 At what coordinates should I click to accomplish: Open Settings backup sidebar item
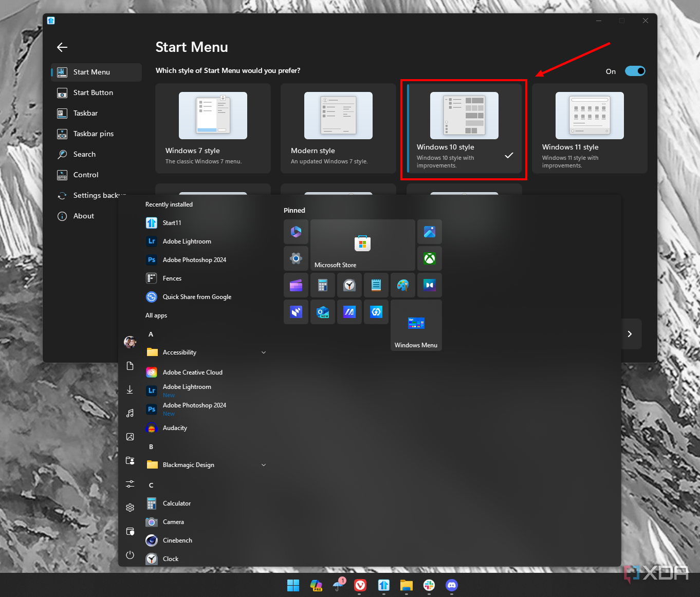tap(96, 195)
